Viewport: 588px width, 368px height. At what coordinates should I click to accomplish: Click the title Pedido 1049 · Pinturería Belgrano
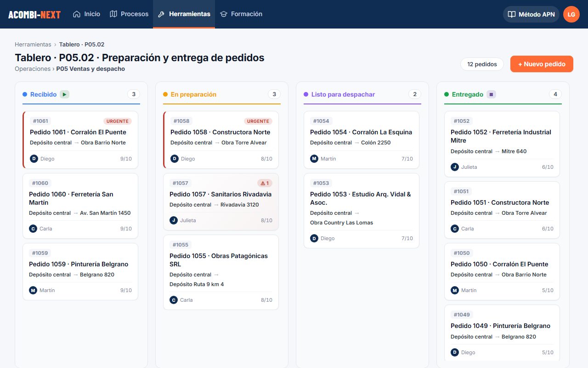click(x=500, y=326)
